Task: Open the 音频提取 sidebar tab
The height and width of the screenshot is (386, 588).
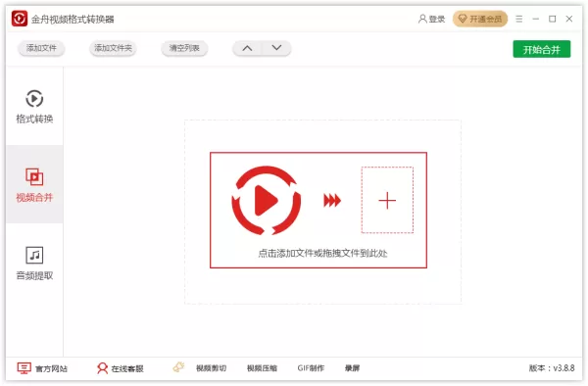Action: [34, 264]
